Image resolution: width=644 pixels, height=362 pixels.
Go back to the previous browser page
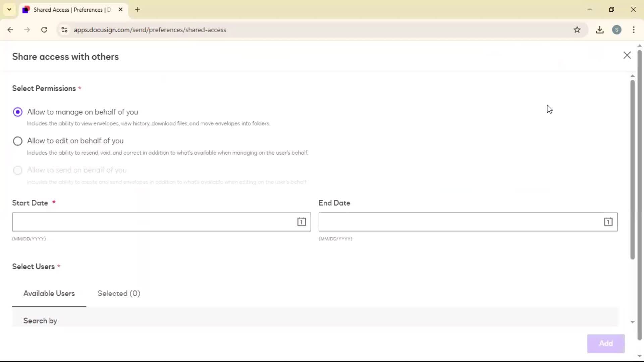tap(10, 30)
